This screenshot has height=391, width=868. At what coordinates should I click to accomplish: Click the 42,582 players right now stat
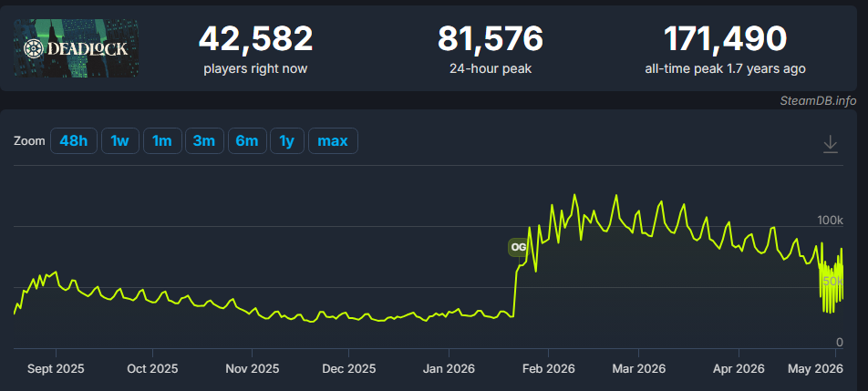pyautogui.click(x=255, y=48)
